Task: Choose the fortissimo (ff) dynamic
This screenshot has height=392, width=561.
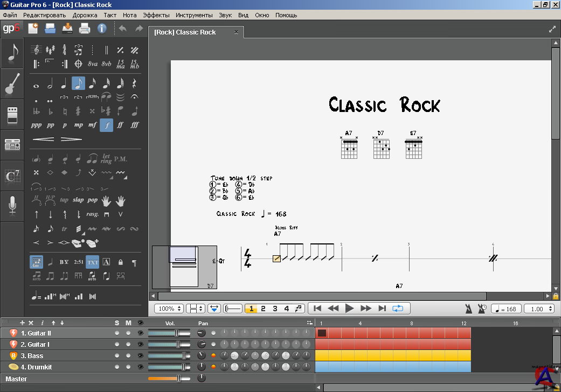Action: click(x=120, y=125)
